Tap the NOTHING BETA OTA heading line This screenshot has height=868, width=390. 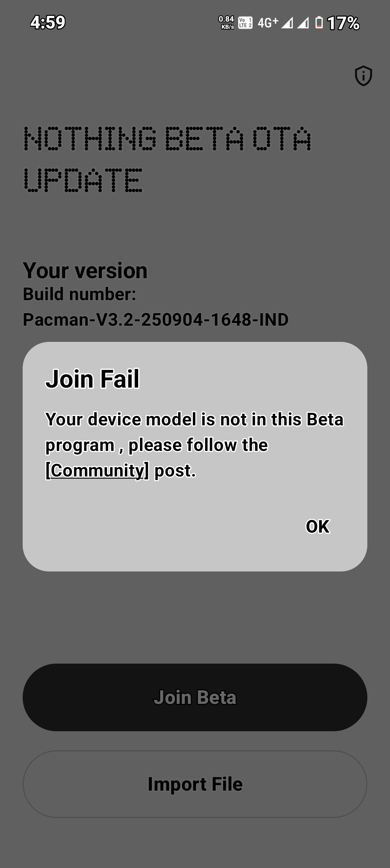[167, 139]
